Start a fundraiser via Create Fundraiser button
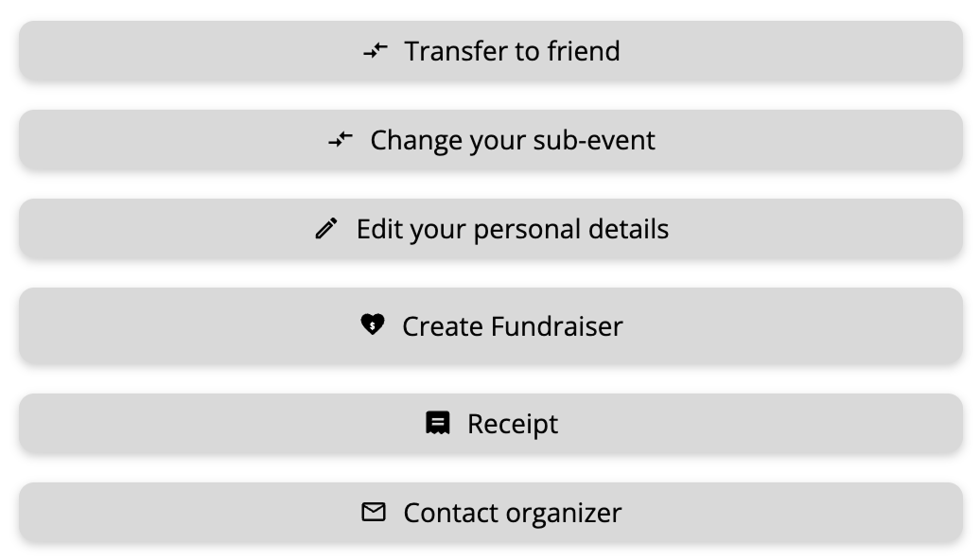This screenshot has width=980, height=560. point(490,326)
